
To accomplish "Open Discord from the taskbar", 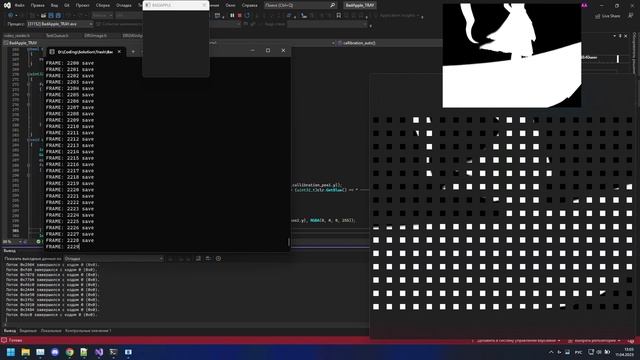I will [55, 352].
